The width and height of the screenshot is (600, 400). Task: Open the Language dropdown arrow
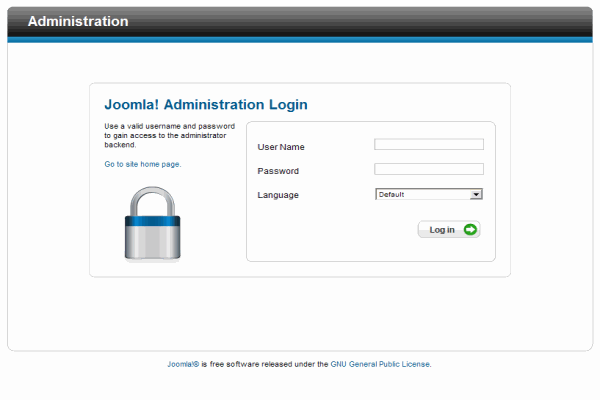click(x=476, y=194)
